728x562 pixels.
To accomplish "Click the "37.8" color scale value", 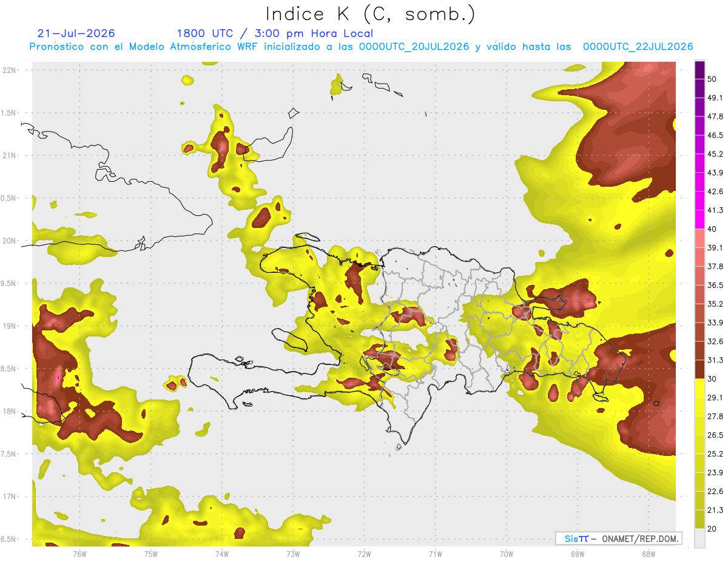I will tap(715, 266).
